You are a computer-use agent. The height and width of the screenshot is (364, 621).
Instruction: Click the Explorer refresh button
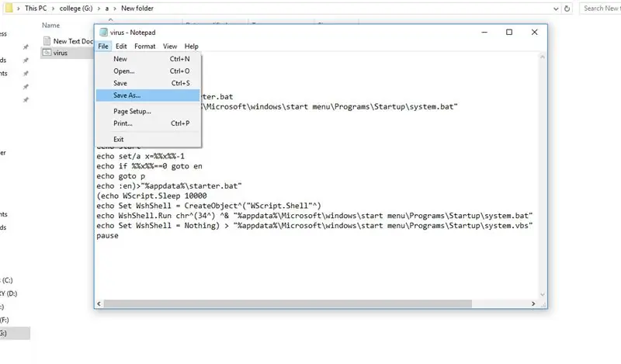click(567, 9)
